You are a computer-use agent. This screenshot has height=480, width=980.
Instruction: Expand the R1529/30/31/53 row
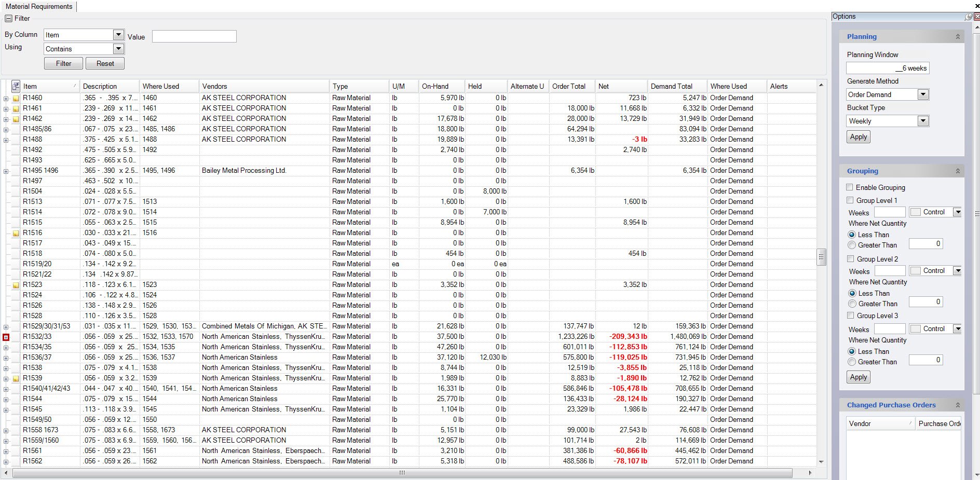6,326
